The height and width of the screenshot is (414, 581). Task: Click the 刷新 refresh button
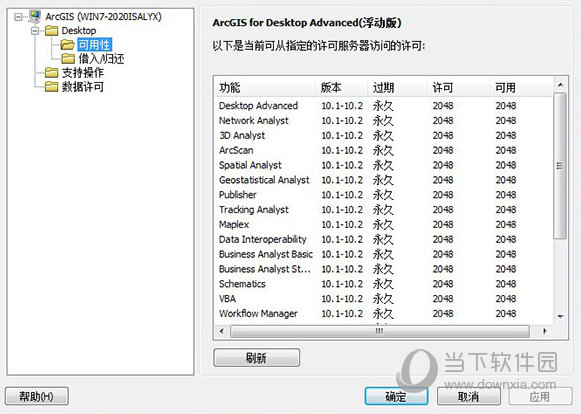(256, 358)
